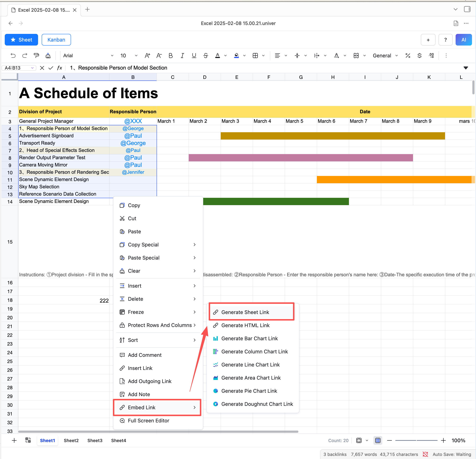Screen dimensions: 476x459
Task: Click the increase font size icon
Action: click(x=147, y=56)
